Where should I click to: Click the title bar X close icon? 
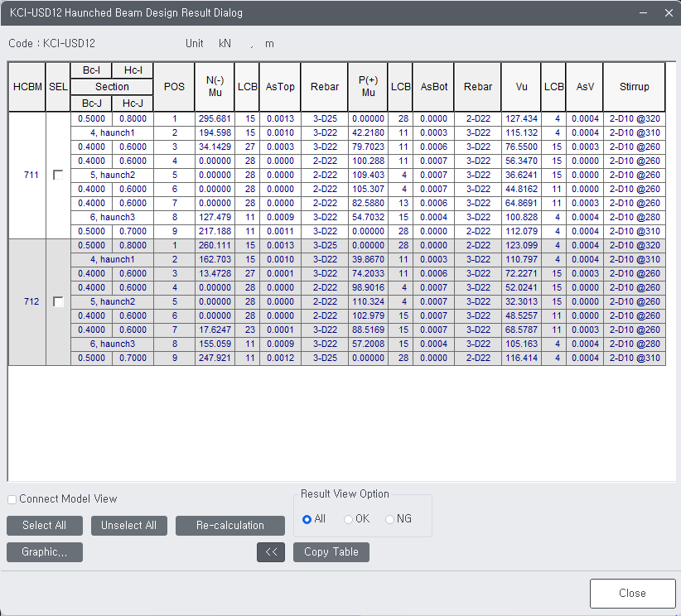(x=669, y=13)
